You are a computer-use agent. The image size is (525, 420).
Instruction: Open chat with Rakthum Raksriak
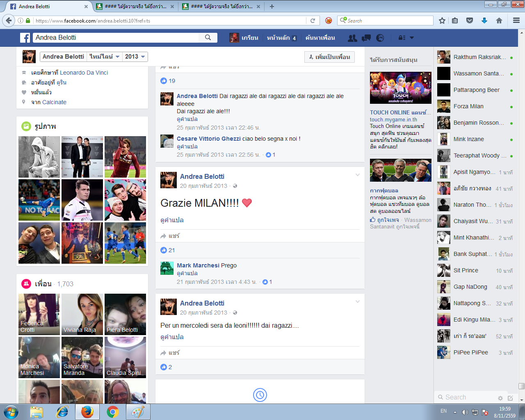coord(475,57)
